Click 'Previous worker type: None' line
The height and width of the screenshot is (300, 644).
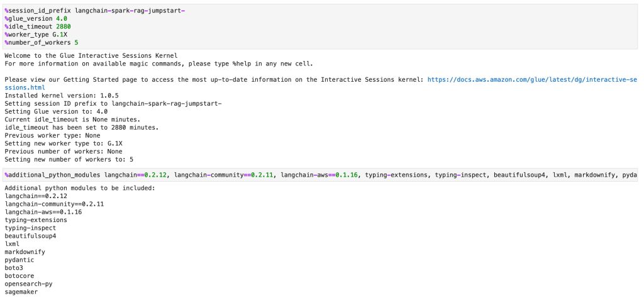[53, 136]
